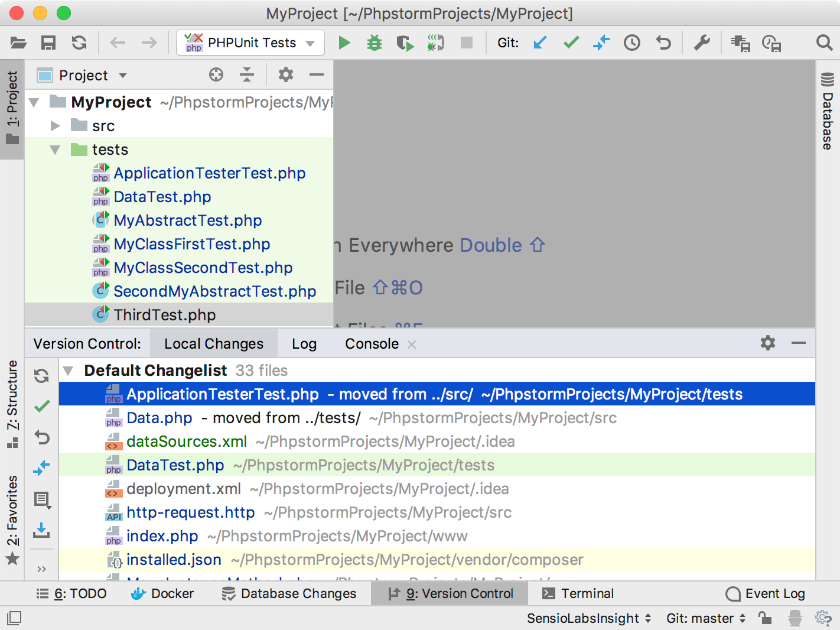
Task: Commit changes using Git checkmark
Action: click(x=571, y=43)
